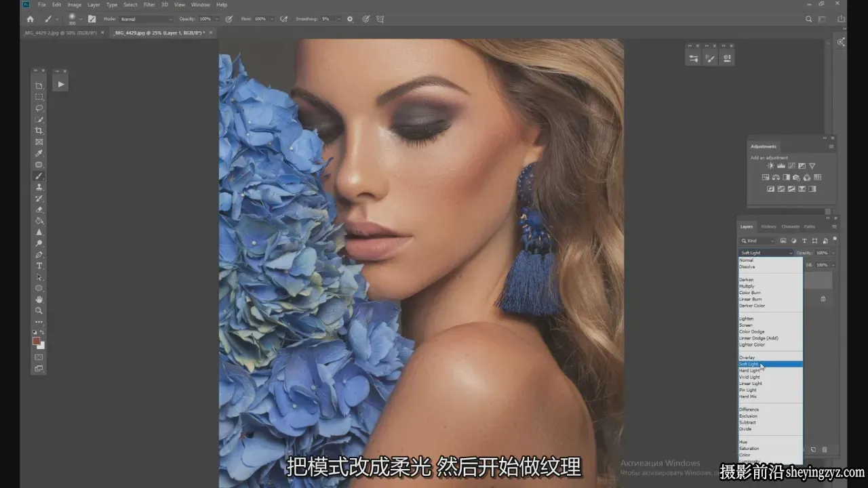Screen dimensions: 868x488
Task: Open the Image menu
Action: pyautogui.click(x=74, y=5)
